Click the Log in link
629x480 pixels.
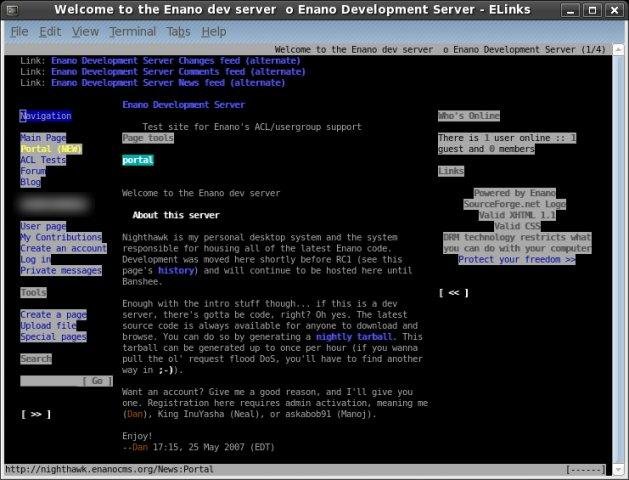click(x=35, y=259)
